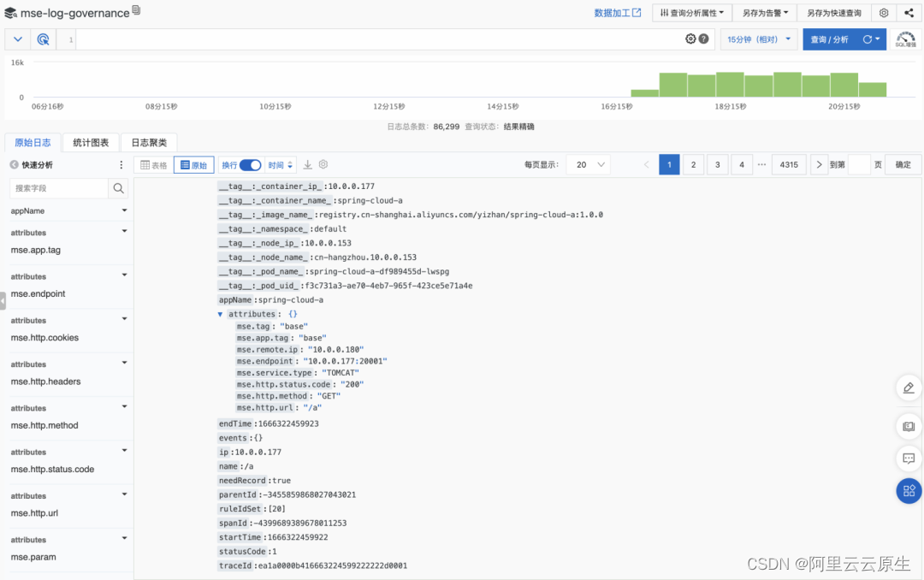Open the display settings gear beside download
The width and height of the screenshot is (924, 580).
(x=323, y=164)
